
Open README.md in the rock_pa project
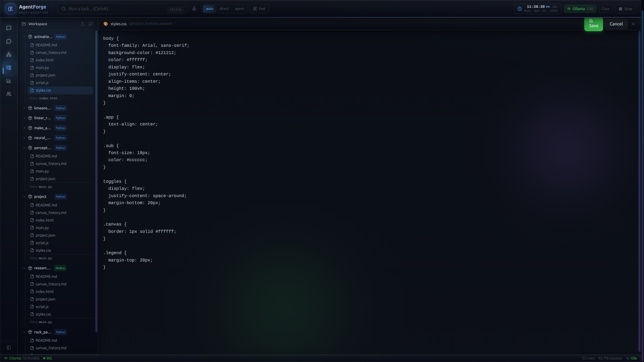60,340
